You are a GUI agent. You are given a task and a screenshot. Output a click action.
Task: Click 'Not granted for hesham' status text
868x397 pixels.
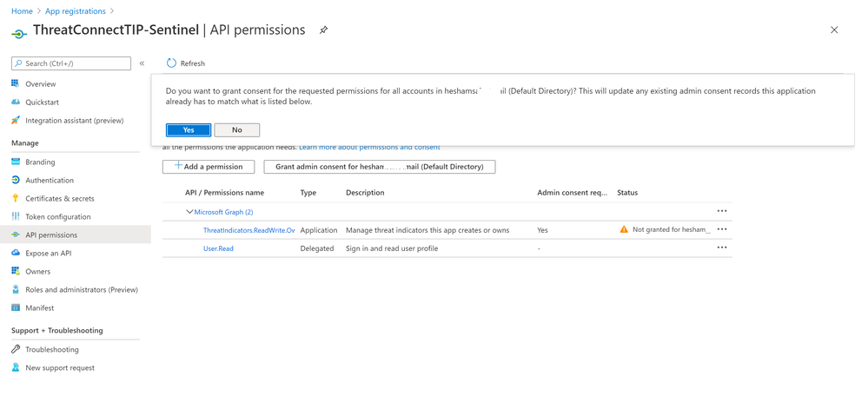pos(671,230)
